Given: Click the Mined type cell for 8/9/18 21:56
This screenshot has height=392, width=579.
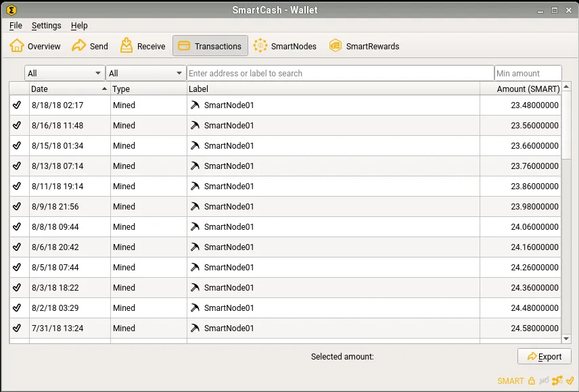Looking at the screenshot, I should click(x=148, y=207).
